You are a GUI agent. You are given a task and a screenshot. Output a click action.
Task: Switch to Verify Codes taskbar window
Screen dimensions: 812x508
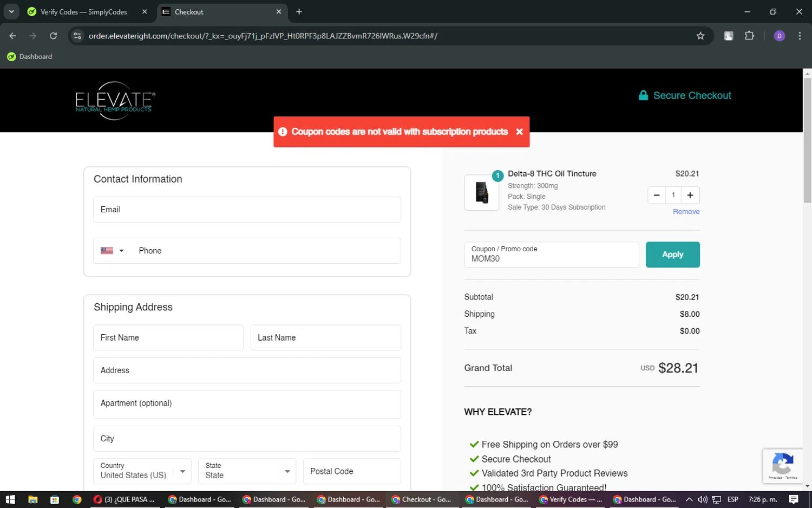[x=571, y=499]
